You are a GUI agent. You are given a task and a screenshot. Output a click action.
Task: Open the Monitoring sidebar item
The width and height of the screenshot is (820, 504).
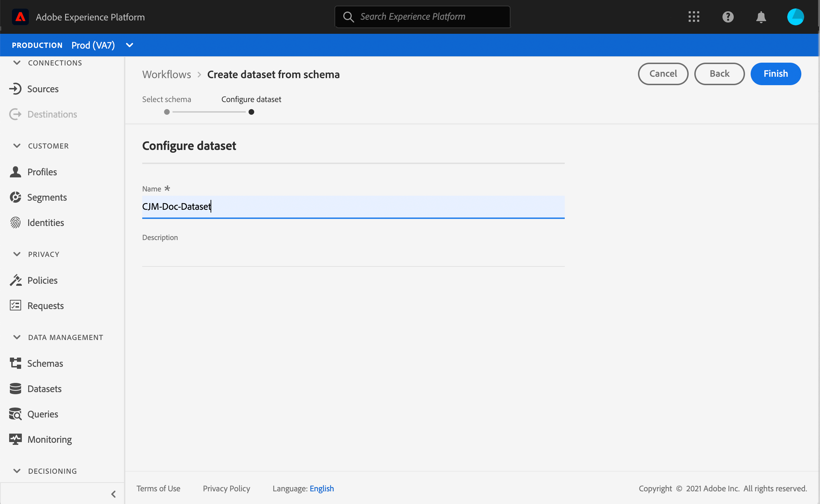coord(49,440)
